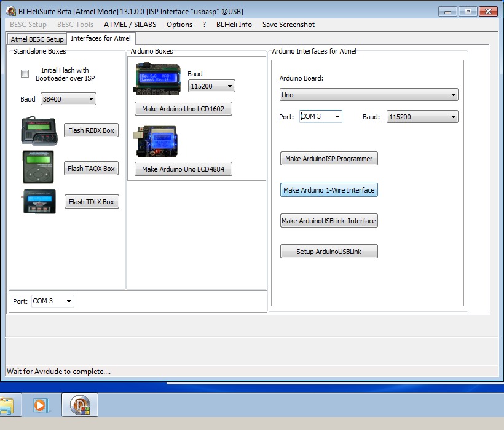Click Flash TDLX Box button
This screenshot has height=430, width=504.
click(x=92, y=202)
